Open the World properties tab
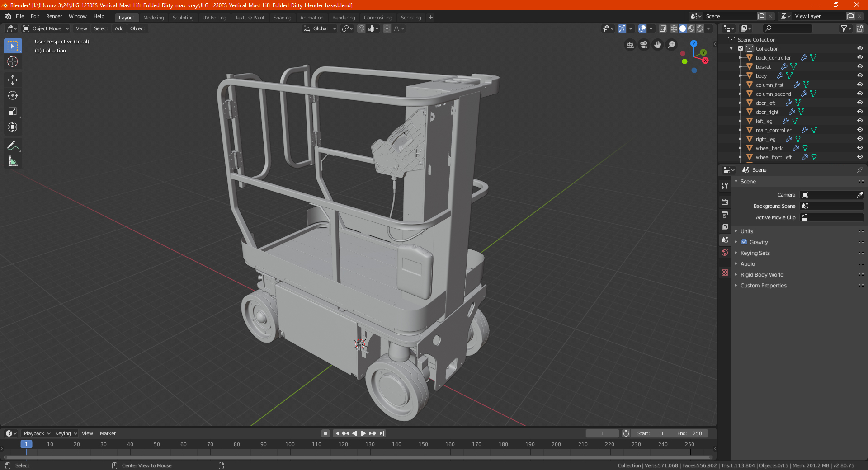Image resolution: width=868 pixels, height=470 pixels. 725,253
